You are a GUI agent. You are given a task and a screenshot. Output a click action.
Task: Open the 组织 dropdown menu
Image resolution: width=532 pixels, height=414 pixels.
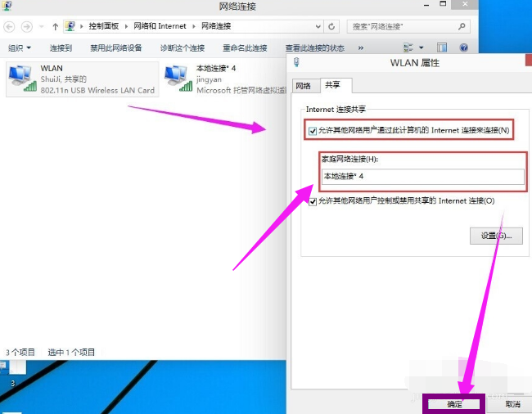click(x=20, y=47)
